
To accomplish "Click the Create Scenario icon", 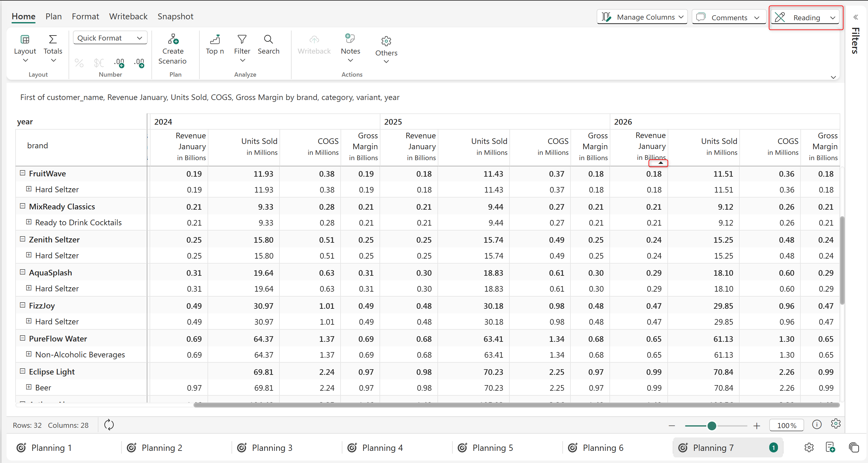I will (173, 40).
